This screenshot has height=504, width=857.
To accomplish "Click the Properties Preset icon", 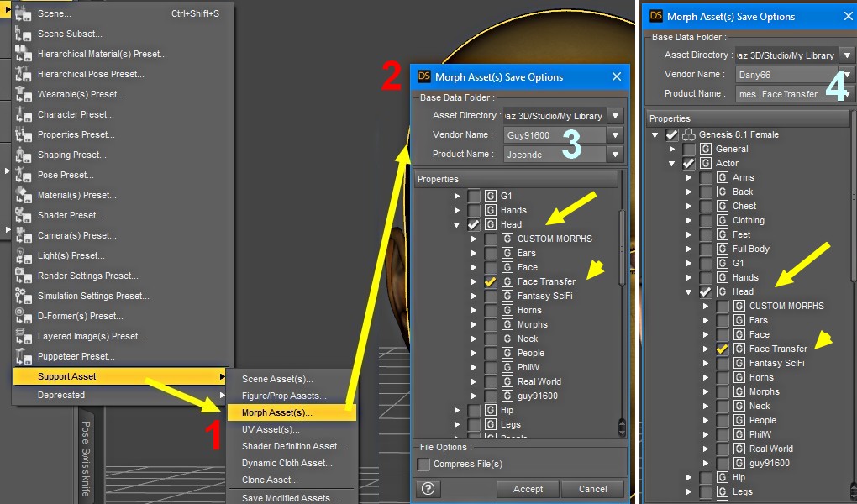I will point(23,135).
